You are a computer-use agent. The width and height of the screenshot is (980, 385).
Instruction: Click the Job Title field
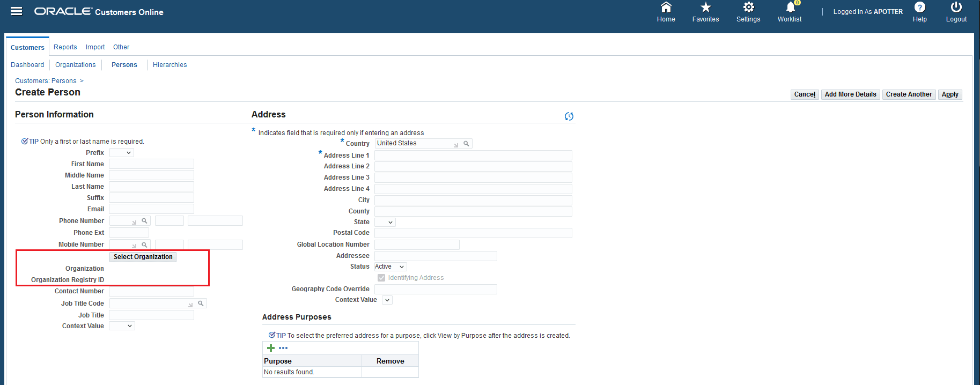[x=152, y=315]
